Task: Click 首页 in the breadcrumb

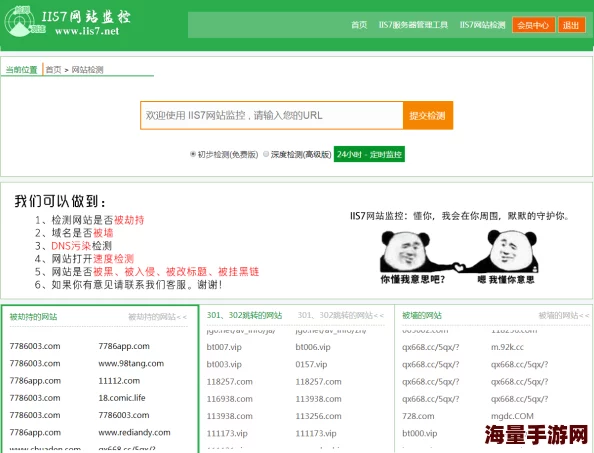Action: point(53,70)
